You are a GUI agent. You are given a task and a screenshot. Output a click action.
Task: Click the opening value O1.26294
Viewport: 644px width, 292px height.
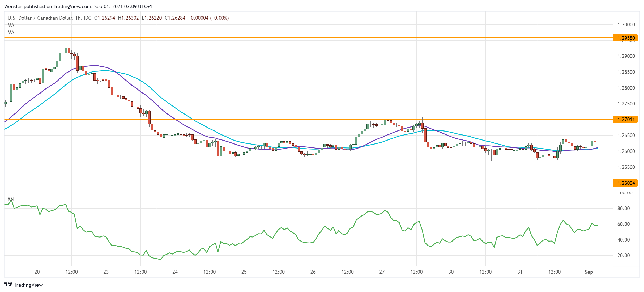coord(105,18)
